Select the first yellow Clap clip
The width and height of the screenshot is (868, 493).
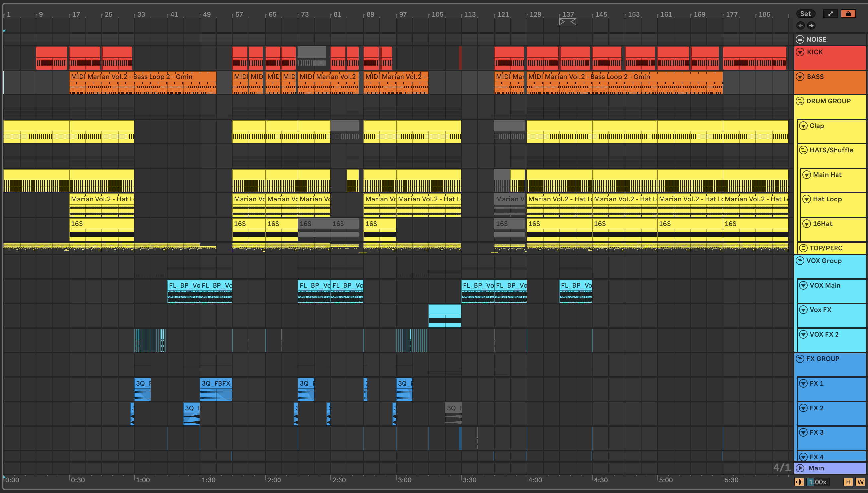[x=36, y=132]
